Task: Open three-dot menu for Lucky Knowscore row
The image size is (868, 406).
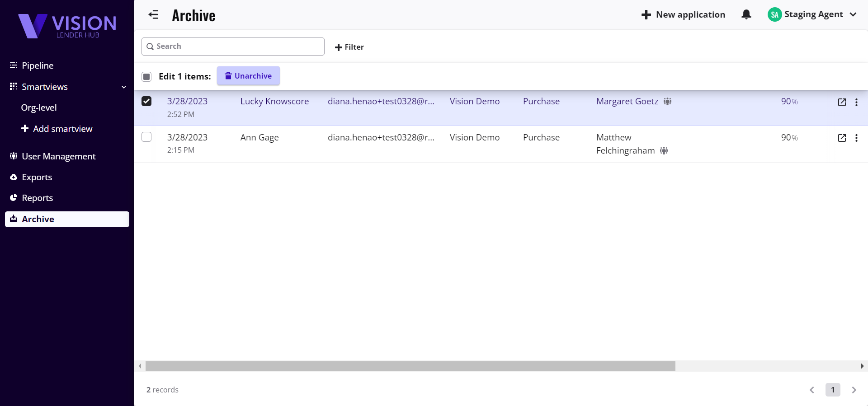Action: point(856,102)
